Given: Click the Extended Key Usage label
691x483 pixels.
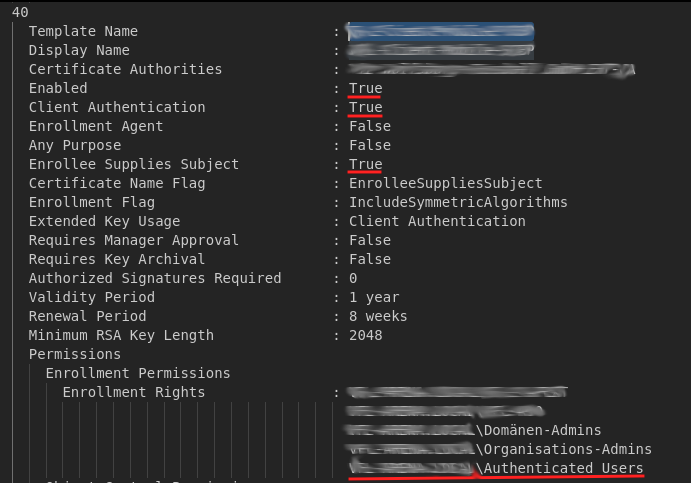Looking at the screenshot, I should (104, 222).
